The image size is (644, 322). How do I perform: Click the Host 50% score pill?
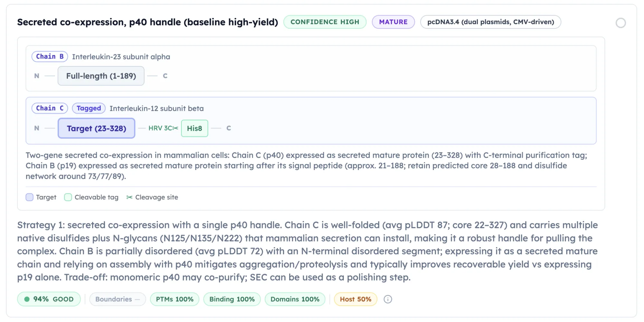pyautogui.click(x=355, y=299)
